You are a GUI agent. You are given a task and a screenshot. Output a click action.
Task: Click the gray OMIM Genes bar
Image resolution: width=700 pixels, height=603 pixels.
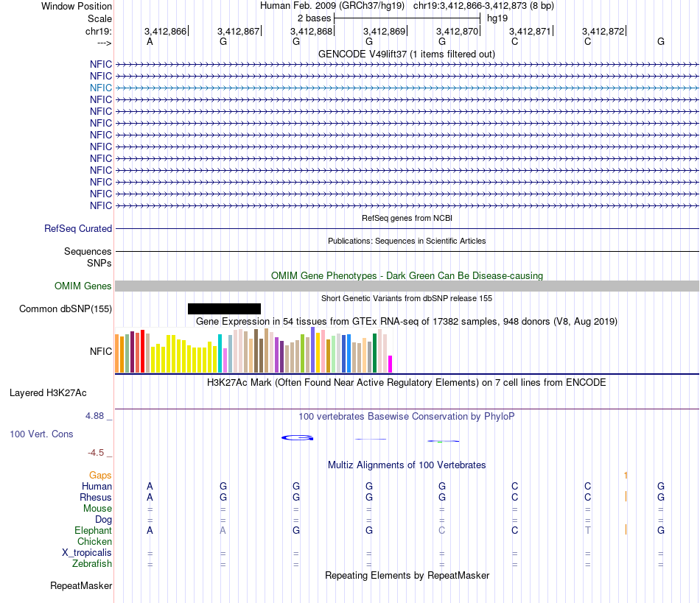[407, 286]
